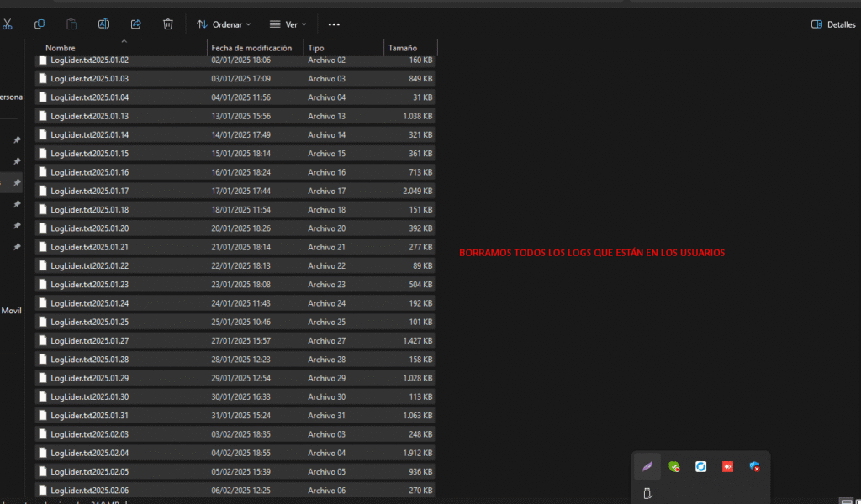Click the USB safely remove hardware icon
This screenshot has width=861, height=504.
coord(647,492)
